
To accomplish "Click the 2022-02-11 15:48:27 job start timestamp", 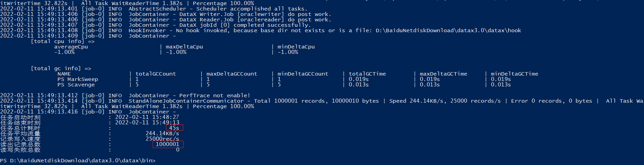I will (147, 117).
